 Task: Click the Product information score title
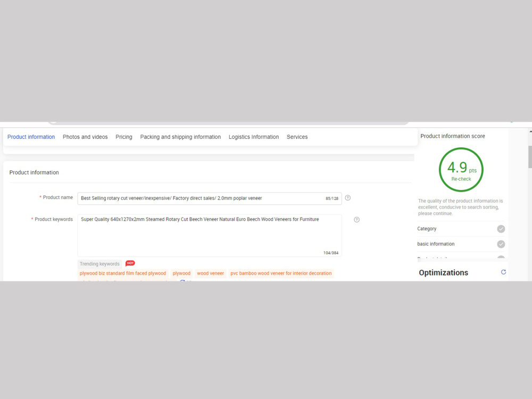click(x=453, y=136)
